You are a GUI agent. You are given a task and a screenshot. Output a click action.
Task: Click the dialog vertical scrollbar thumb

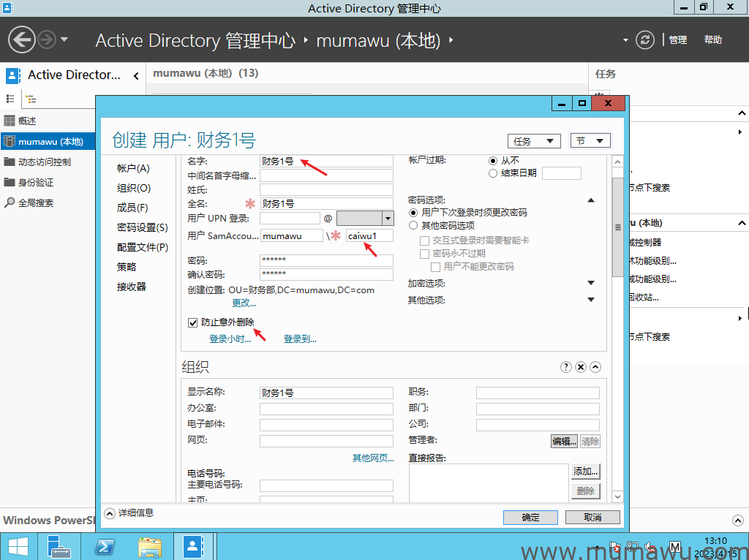(617, 227)
